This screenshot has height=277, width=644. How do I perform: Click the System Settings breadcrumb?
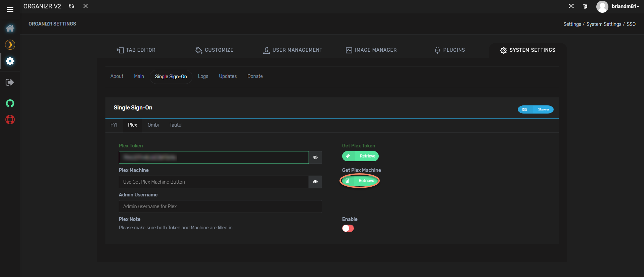tap(604, 24)
